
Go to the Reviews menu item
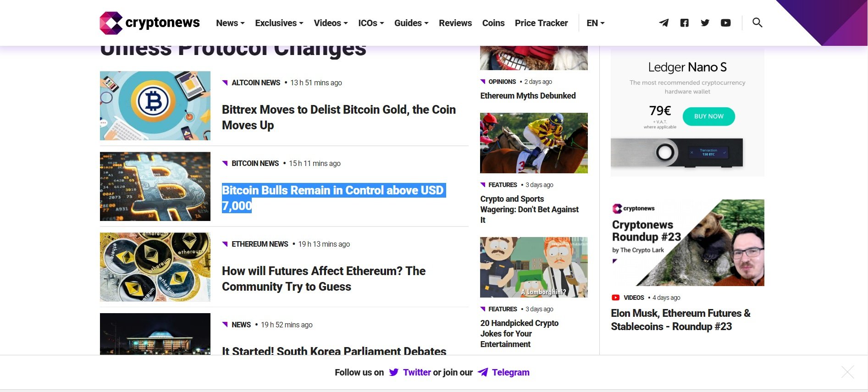(455, 23)
